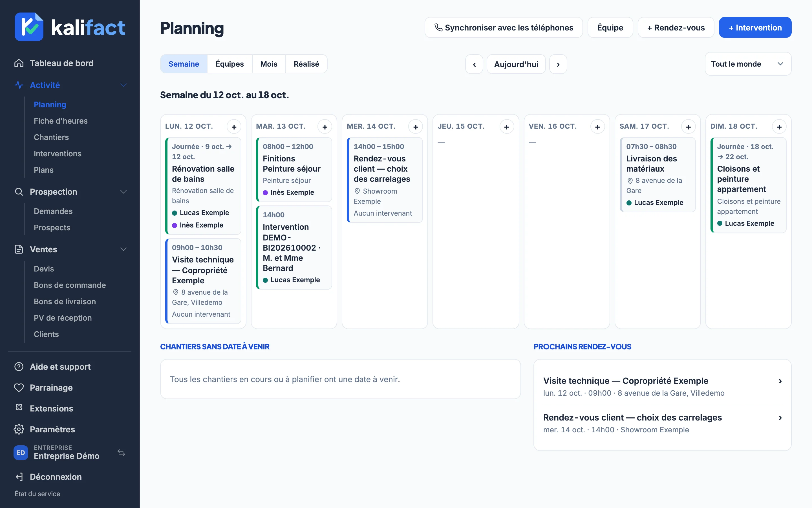Open the Tout le monde dropdown
This screenshot has height=508, width=812.
pyautogui.click(x=748, y=64)
